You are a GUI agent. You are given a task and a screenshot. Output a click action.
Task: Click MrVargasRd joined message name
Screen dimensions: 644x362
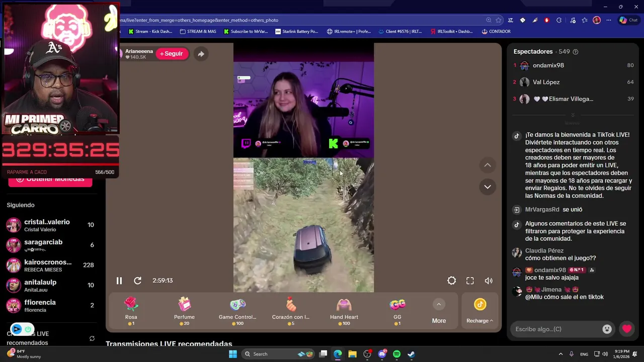coord(542,209)
